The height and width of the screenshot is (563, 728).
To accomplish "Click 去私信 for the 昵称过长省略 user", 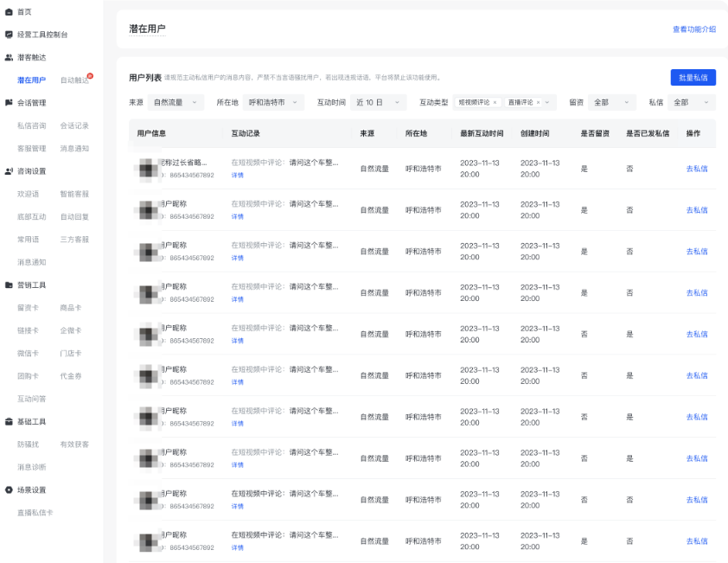I will (x=697, y=169).
